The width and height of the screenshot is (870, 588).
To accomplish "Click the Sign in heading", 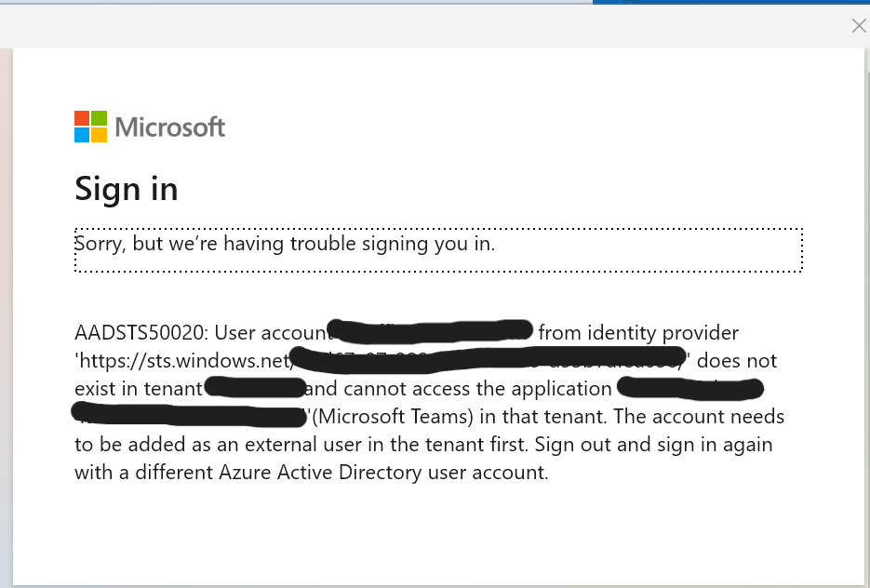I will click(126, 190).
